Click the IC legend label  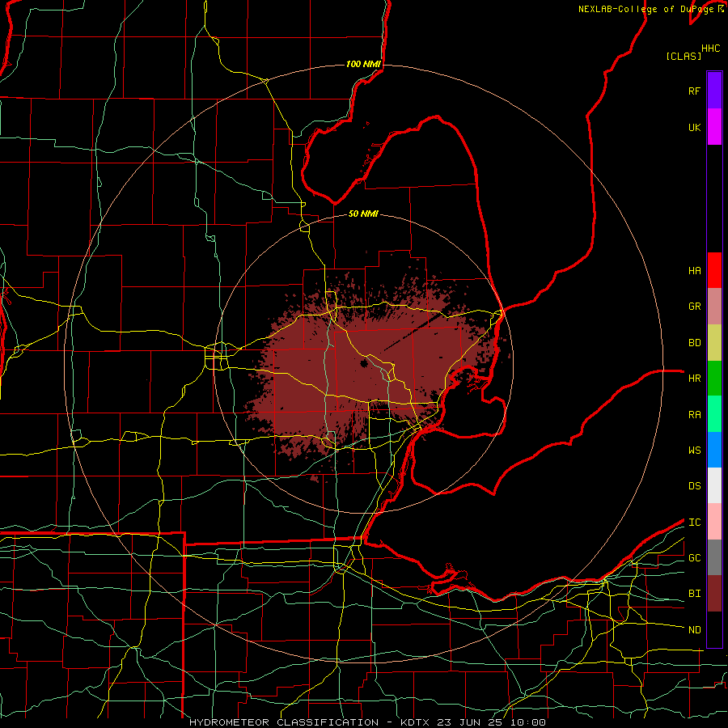(x=694, y=522)
